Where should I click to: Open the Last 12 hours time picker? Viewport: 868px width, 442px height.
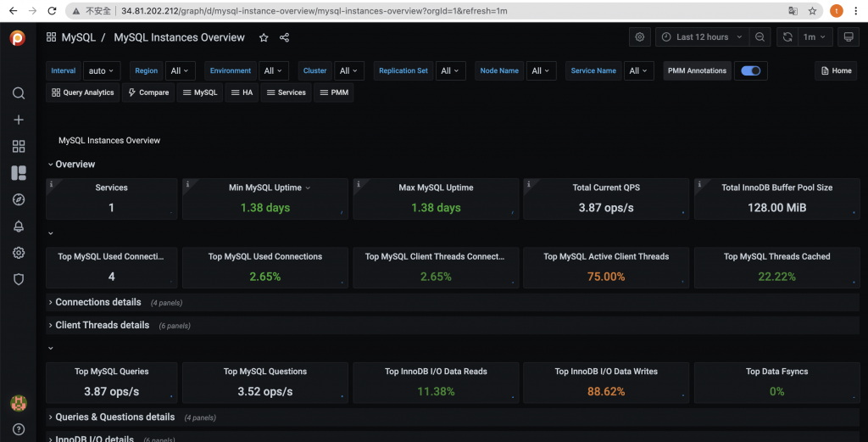[702, 37]
